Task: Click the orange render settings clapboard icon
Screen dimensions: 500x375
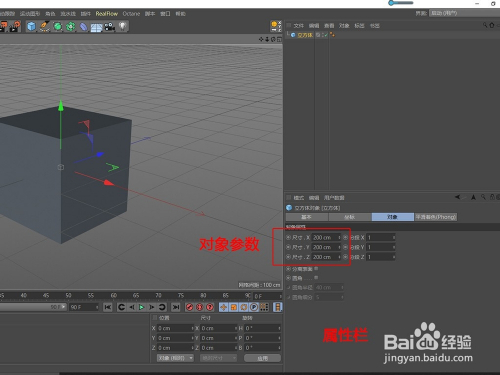Action: click(15, 27)
